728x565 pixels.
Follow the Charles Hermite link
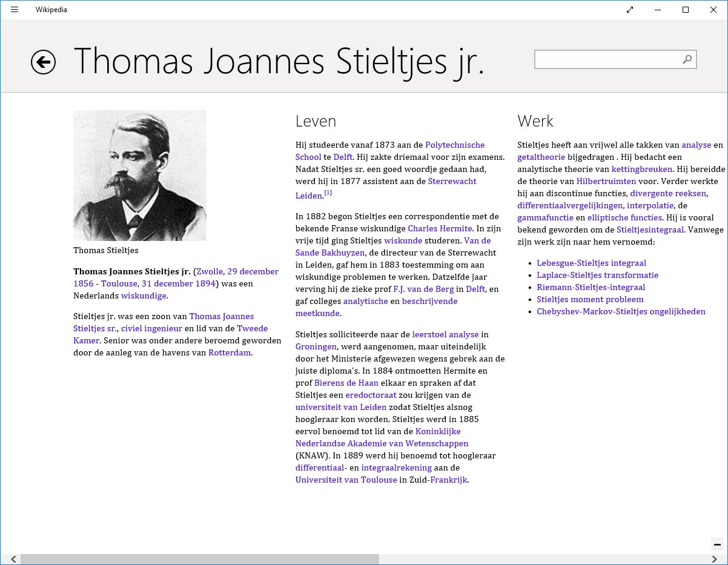click(x=440, y=228)
